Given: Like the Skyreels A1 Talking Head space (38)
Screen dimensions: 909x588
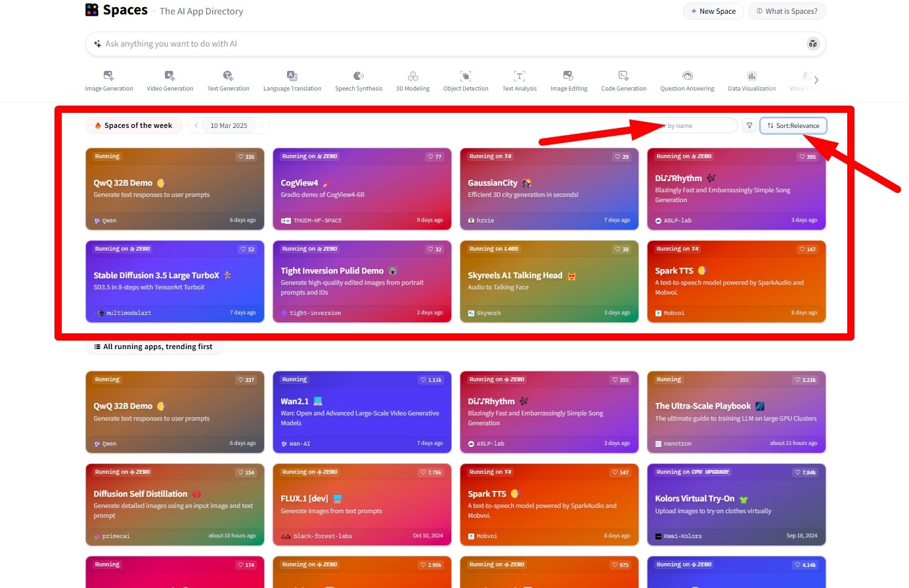Looking at the screenshot, I should [x=622, y=249].
